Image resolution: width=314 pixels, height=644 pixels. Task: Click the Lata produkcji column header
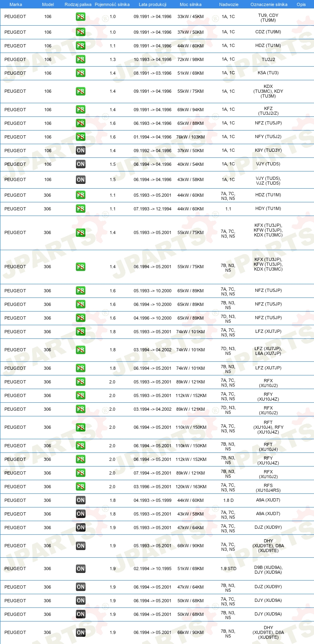153,4
